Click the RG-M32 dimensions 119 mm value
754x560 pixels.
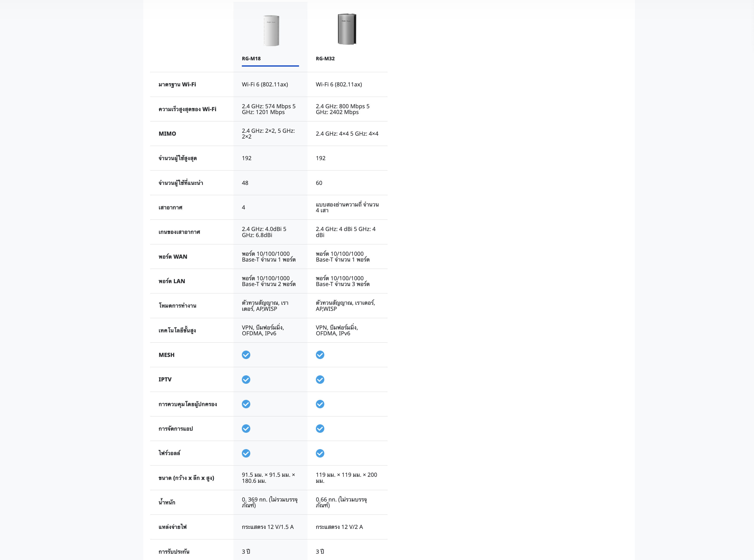[346, 478]
